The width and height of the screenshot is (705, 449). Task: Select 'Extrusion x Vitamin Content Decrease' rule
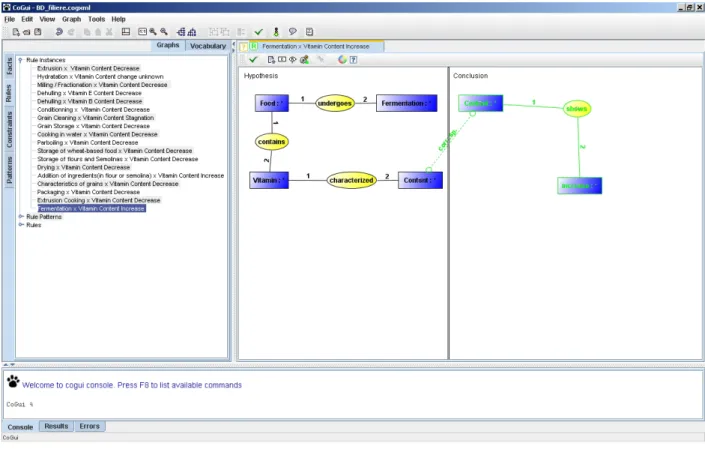point(88,68)
